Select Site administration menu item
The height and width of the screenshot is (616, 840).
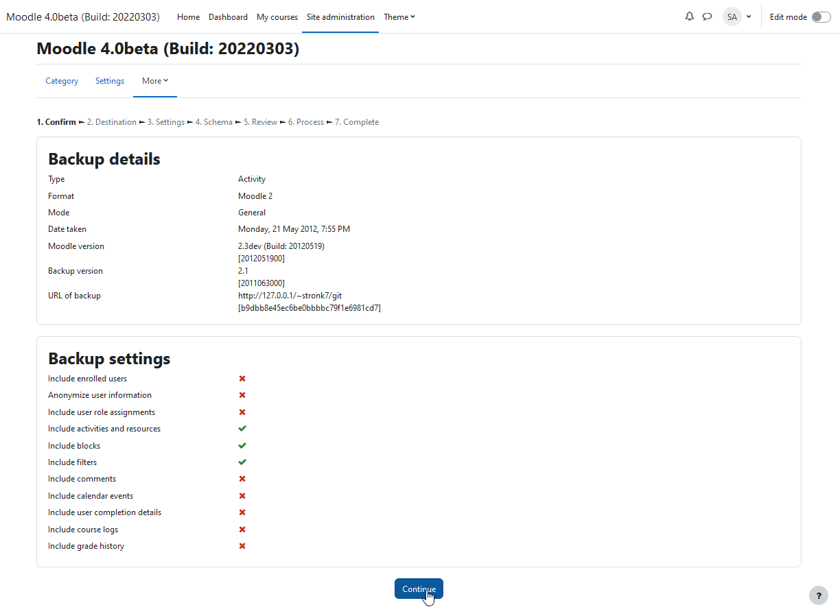[x=340, y=17]
